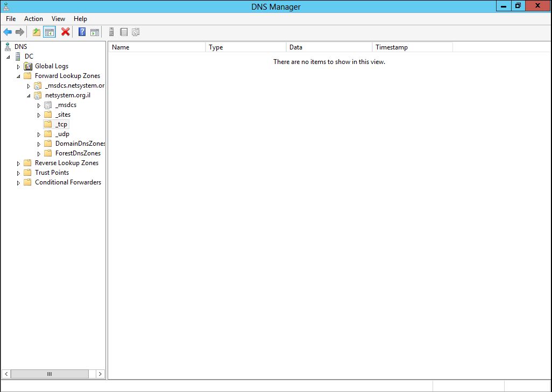This screenshot has height=392, width=552.
Task: Collapse the DC server node
Action: pos(9,56)
